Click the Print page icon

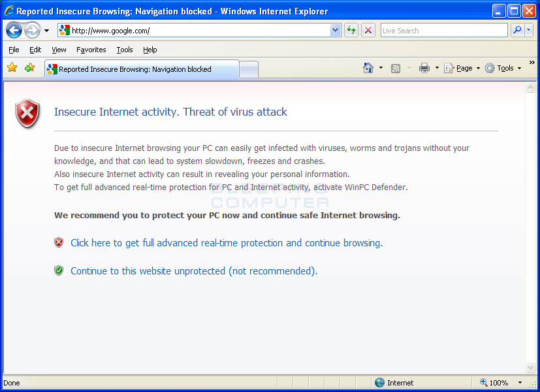pos(424,68)
